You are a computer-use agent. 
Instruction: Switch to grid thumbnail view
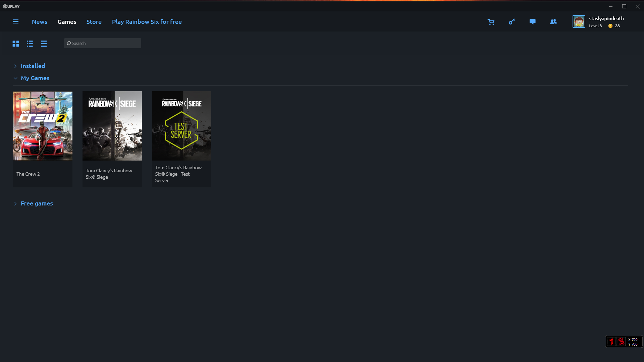(16, 44)
